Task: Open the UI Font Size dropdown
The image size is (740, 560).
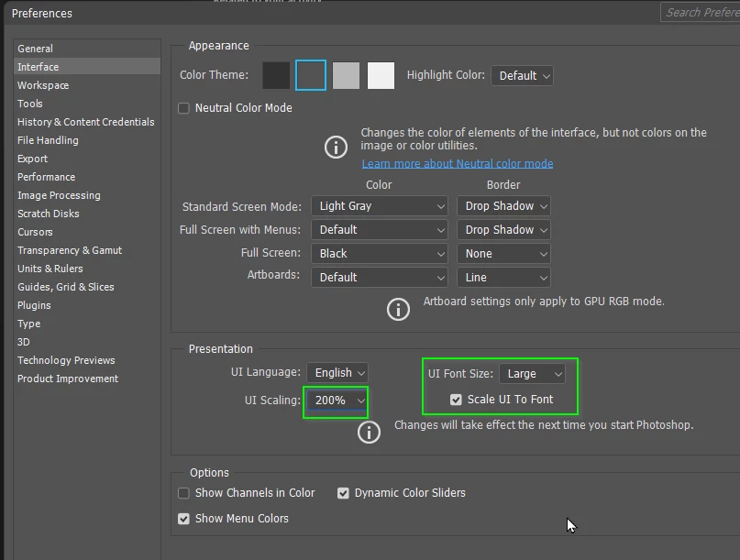Action: pos(532,374)
